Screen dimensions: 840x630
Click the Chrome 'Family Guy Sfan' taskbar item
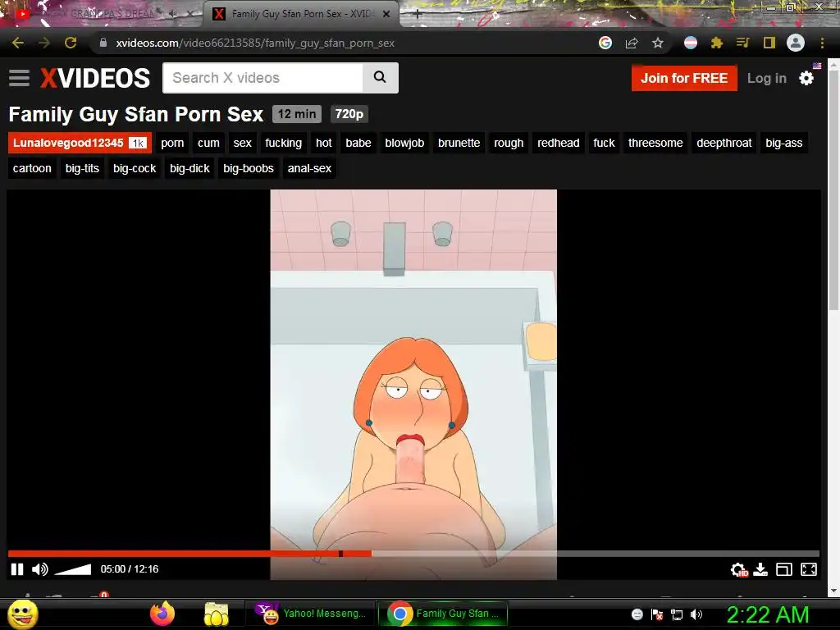click(x=442, y=614)
